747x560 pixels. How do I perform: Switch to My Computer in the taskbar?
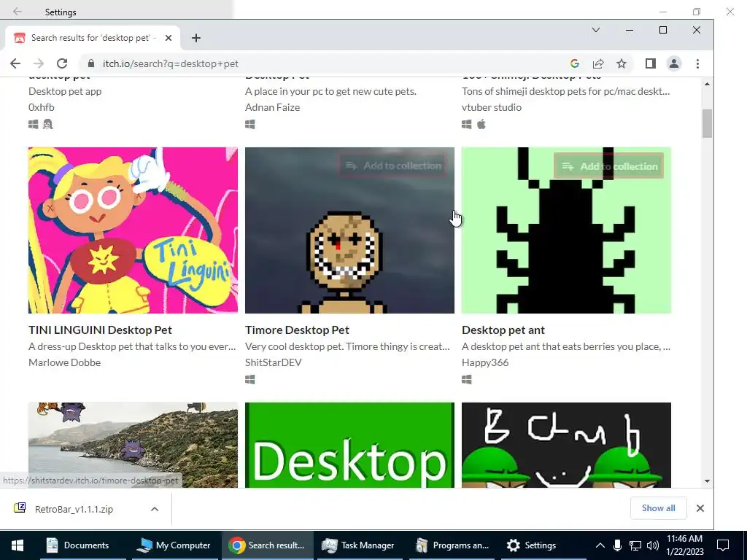point(174,545)
